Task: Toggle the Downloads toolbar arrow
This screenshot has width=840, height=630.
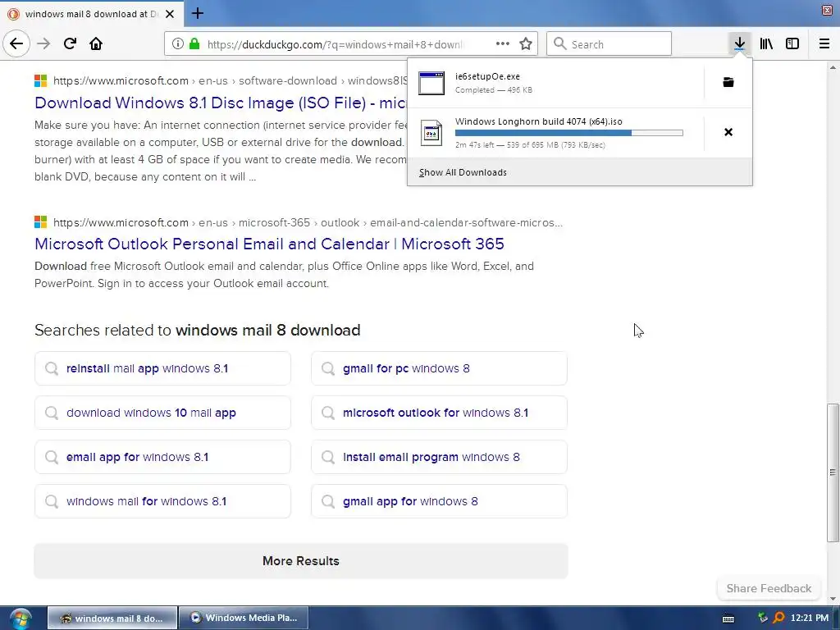Action: tap(739, 43)
